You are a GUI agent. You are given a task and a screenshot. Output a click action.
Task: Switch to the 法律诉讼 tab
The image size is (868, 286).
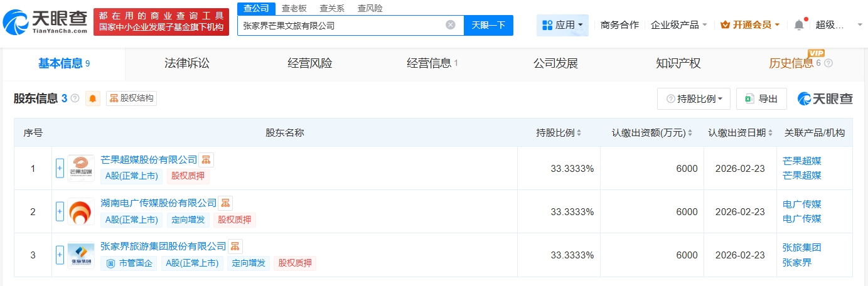pos(186,63)
